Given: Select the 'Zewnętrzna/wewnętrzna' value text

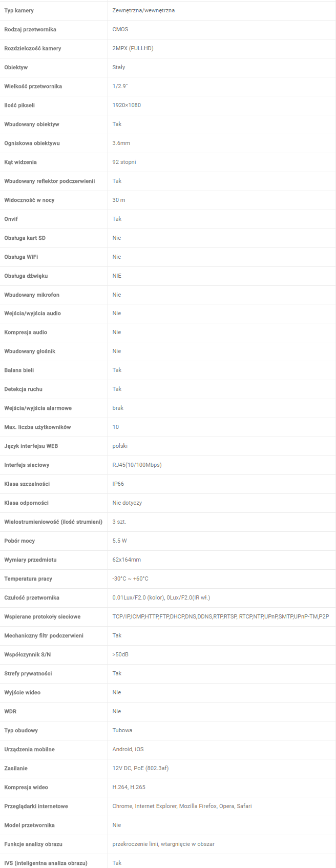Looking at the screenshot, I should 143,10.
